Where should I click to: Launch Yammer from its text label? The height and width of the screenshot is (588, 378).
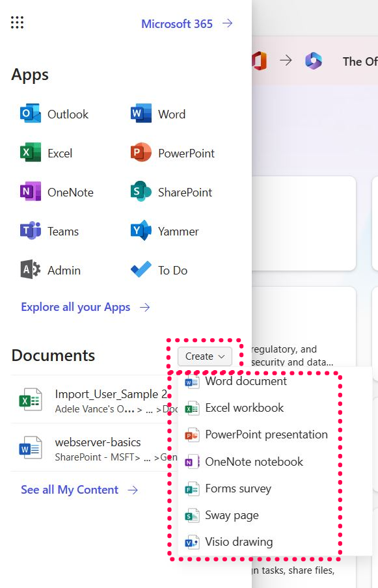click(178, 232)
